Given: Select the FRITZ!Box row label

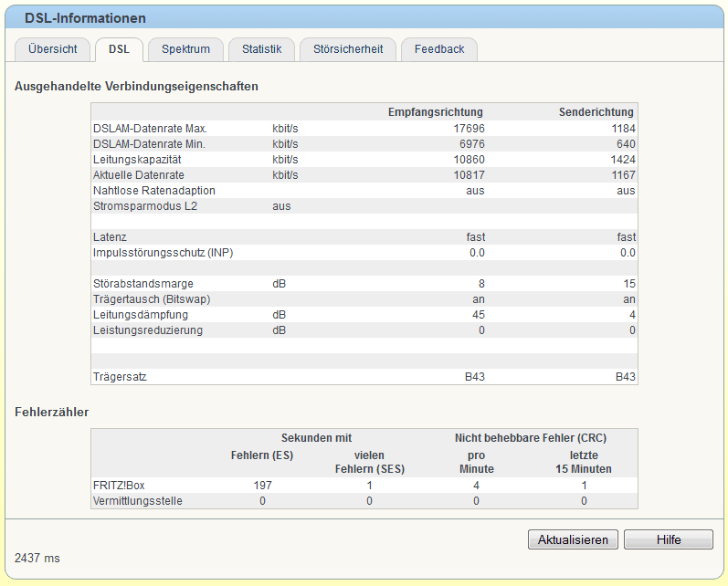Looking at the screenshot, I should point(119,486).
